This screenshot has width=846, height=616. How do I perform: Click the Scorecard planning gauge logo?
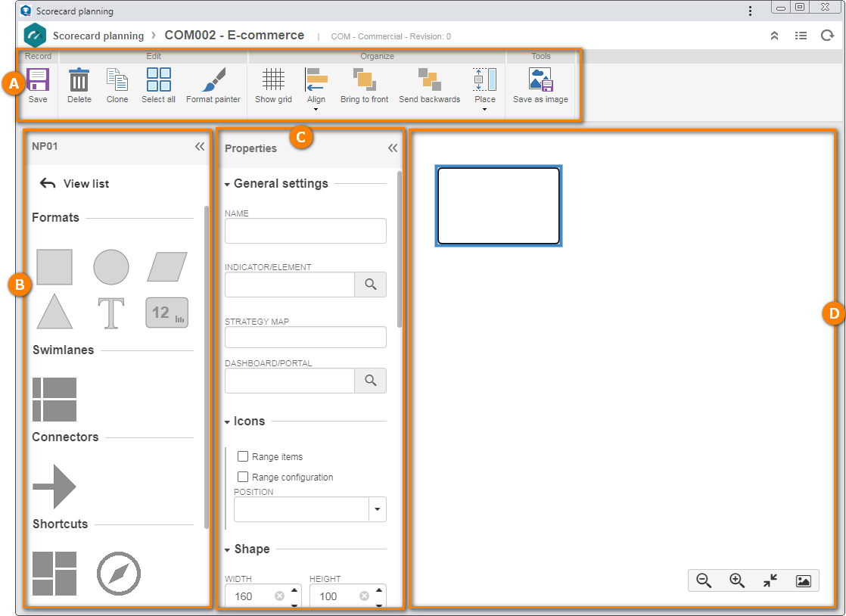(x=35, y=36)
